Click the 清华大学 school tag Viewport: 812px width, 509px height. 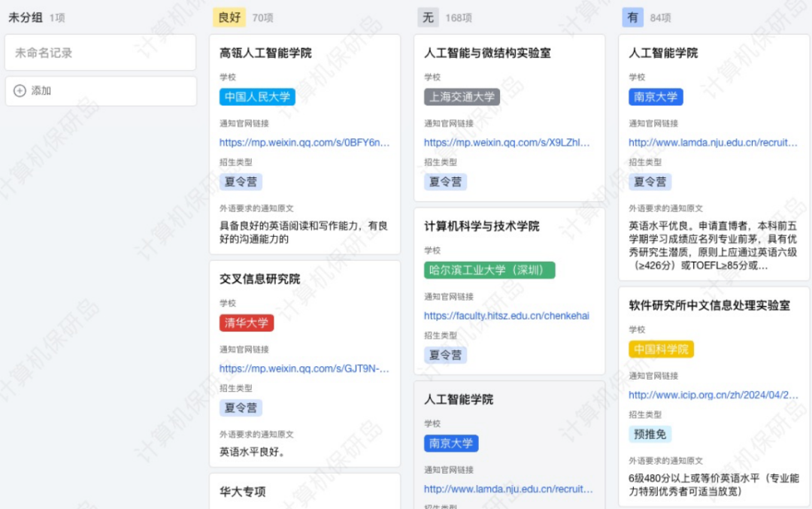coord(247,323)
